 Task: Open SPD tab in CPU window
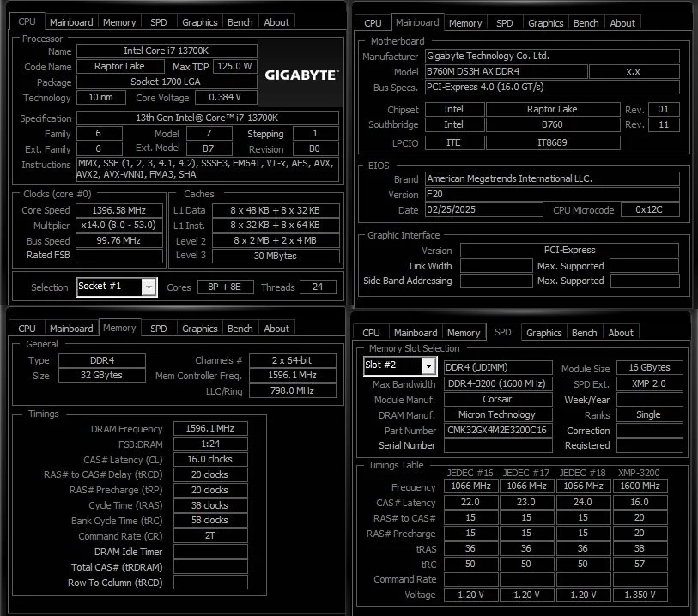159,22
